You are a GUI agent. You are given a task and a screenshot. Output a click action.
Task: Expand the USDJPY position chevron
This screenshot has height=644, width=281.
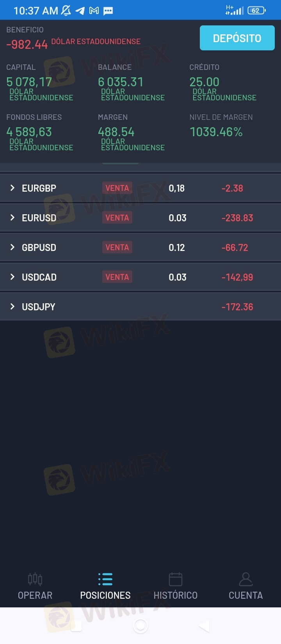(x=12, y=307)
